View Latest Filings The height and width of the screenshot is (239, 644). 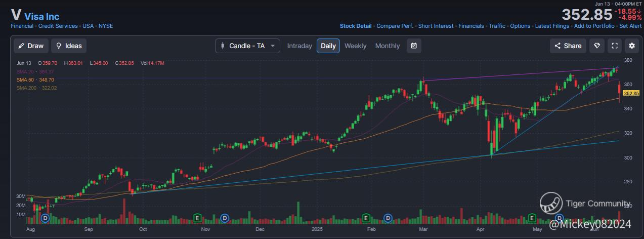552,26
